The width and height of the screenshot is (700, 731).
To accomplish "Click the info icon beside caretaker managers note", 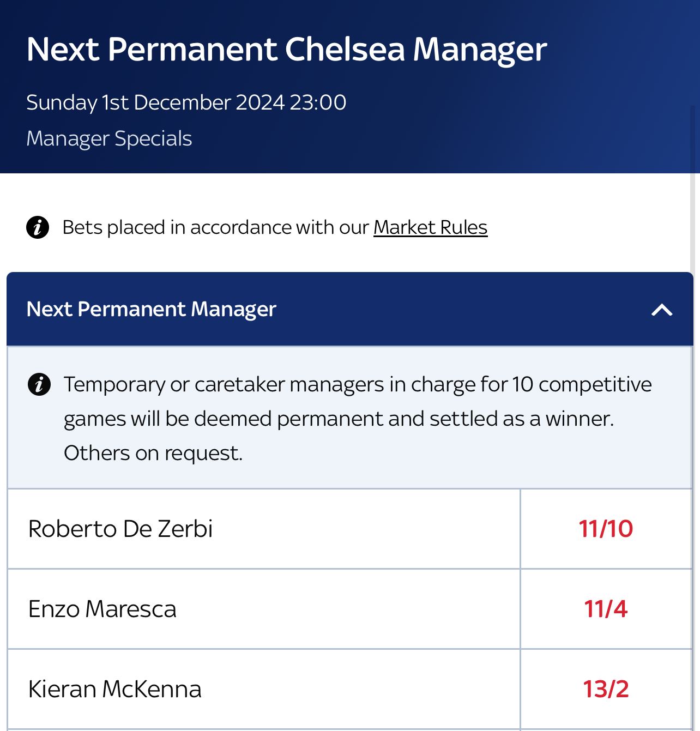I will 39,384.
